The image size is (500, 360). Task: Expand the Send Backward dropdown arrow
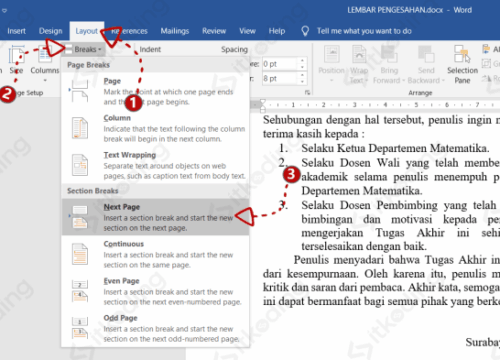tap(443, 81)
